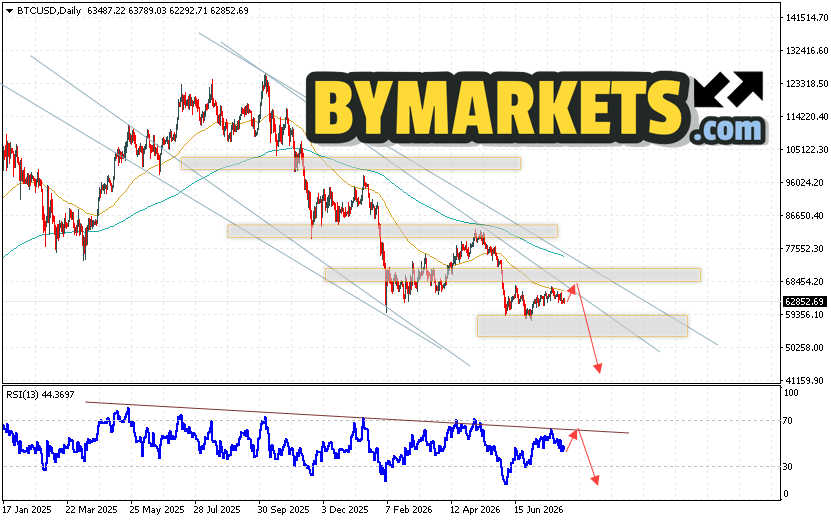The height and width of the screenshot is (521, 831).
Task: Click the RSI scale value 100
Action: (x=791, y=393)
